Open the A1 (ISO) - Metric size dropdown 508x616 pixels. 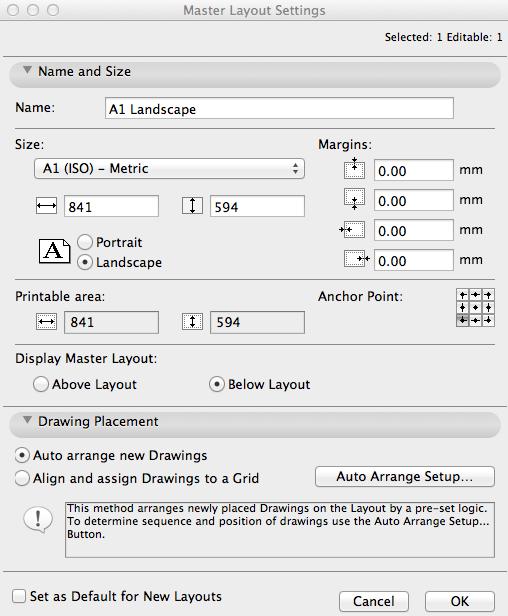pos(169,169)
